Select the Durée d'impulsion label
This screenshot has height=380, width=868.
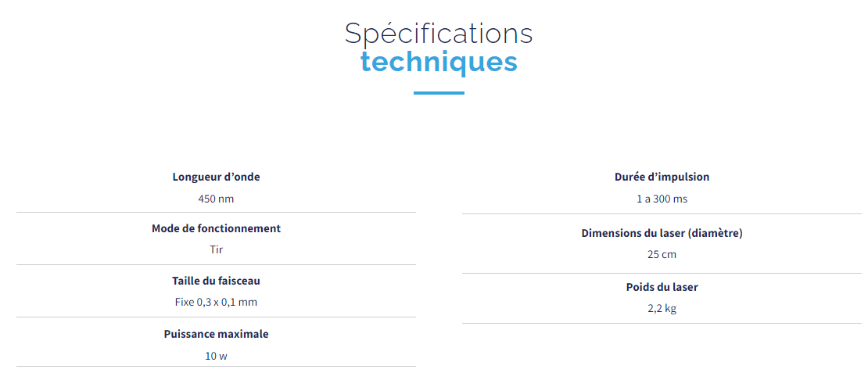(662, 177)
